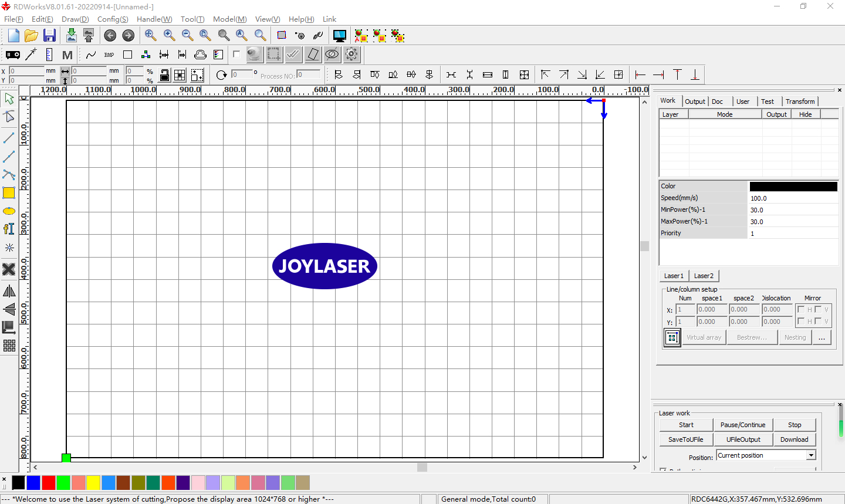The height and width of the screenshot is (504, 845).
Task: Open the Position dropdown showing Current position
Action: pyautogui.click(x=810, y=455)
